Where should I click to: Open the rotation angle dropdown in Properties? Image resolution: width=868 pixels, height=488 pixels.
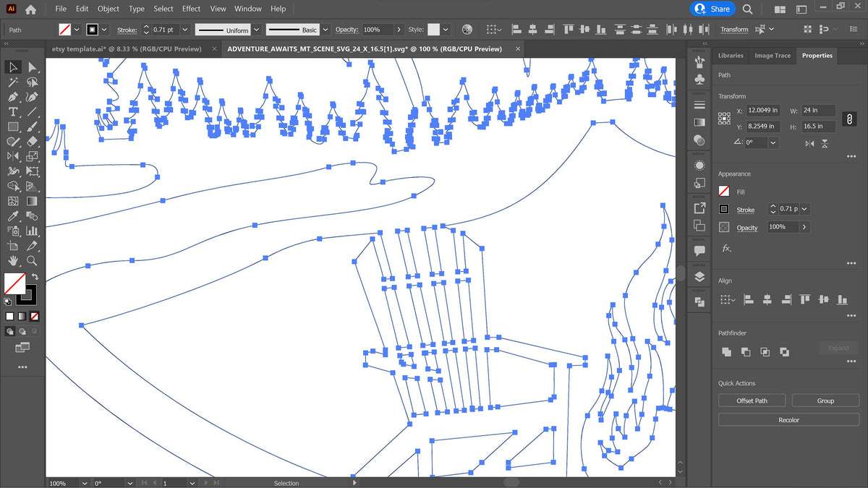click(773, 143)
